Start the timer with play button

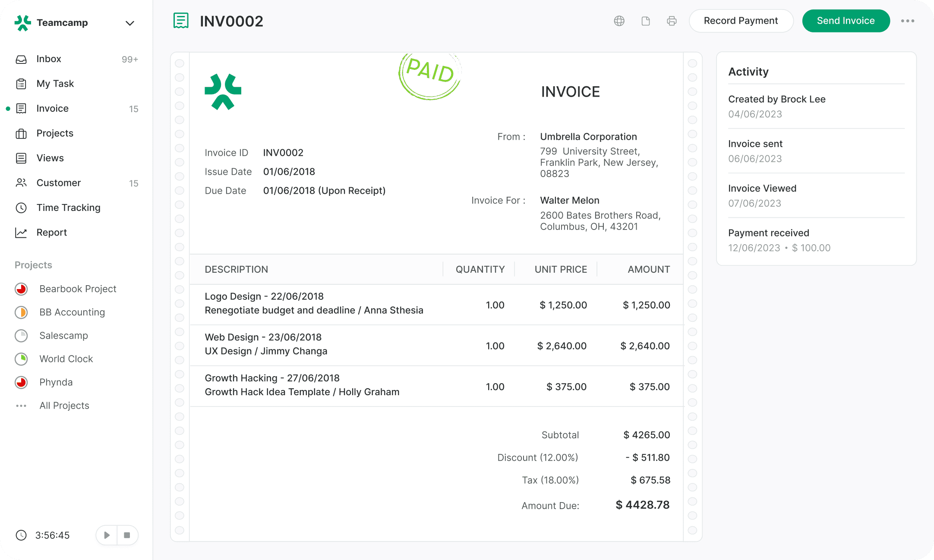[107, 535]
